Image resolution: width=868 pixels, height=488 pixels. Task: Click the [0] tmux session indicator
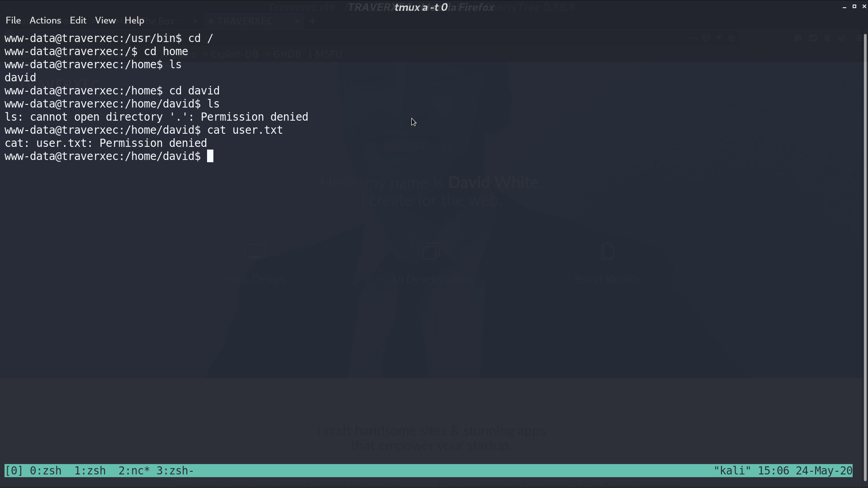tap(14, 471)
